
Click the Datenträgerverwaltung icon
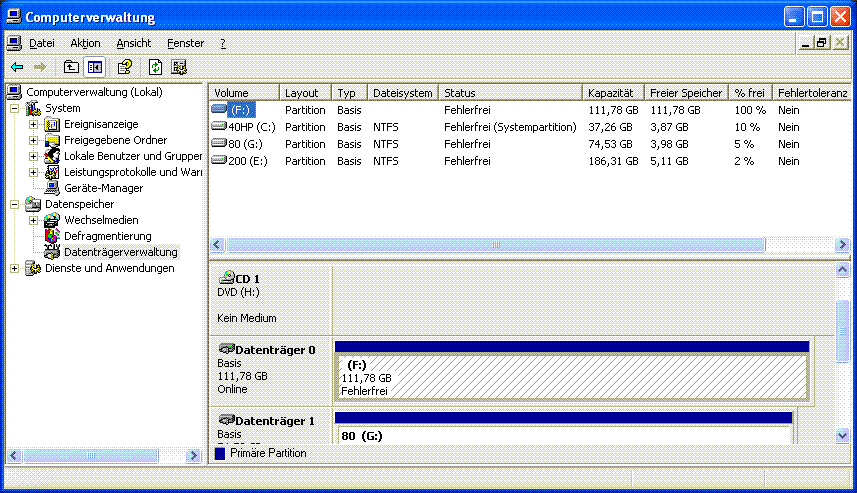(x=52, y=252)
